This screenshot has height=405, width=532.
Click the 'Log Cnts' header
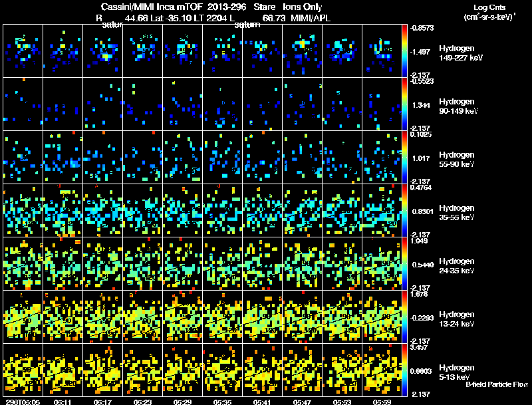pyautogui.click(x=489, y=7)
